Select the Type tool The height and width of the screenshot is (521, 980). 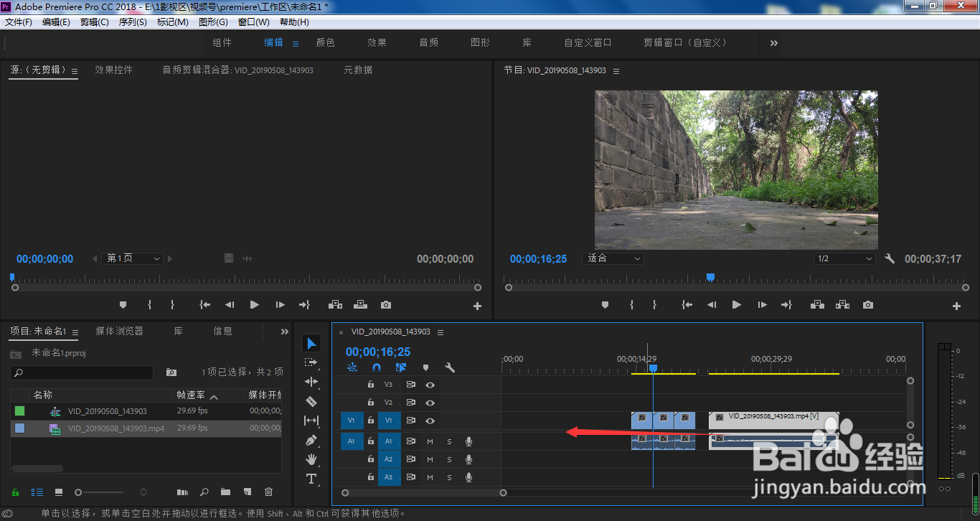point(311,479)
